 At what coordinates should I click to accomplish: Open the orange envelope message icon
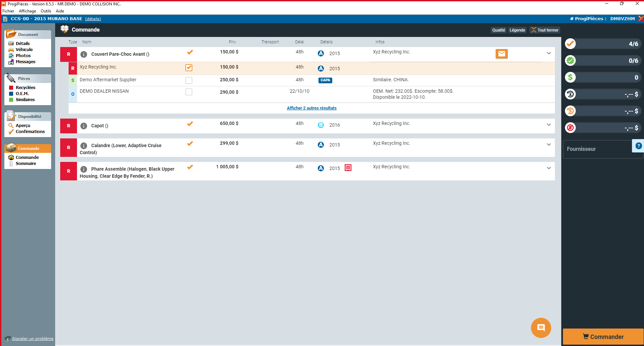(501, 53)
